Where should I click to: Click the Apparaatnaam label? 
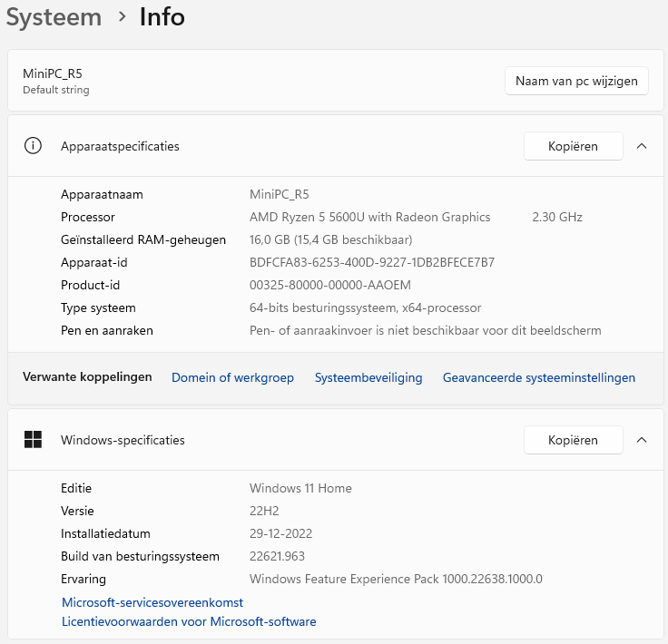[x=102, y=194]
